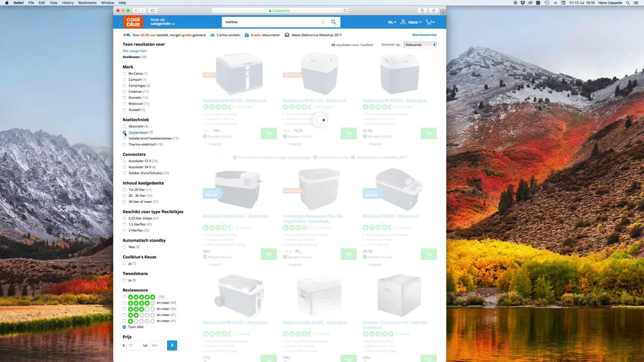Open the Hans account dropdown
Image resolution: width=644 pixels, height=362 pixels.
click(x=410, y=22)
